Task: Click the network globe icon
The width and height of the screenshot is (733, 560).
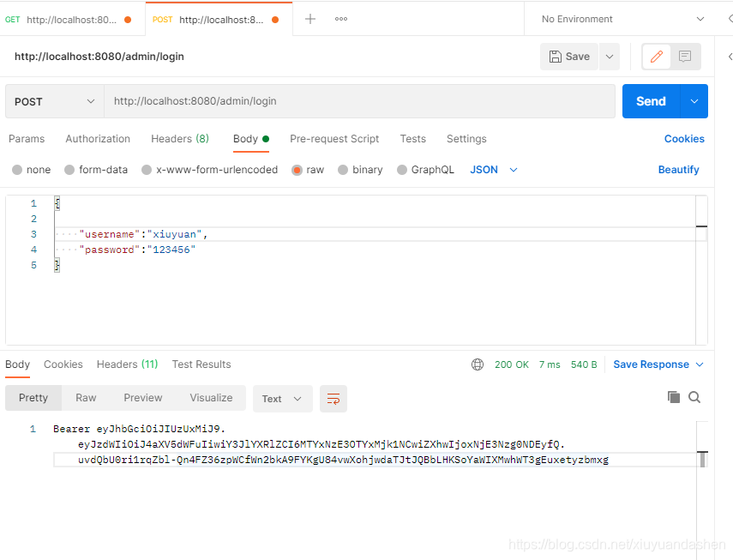Action: (478, 364)
